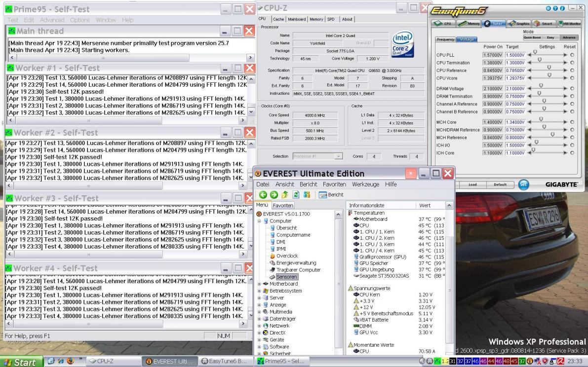Image resolution: width=588 pixels, height=367 pixels.
Task: Open the EVEREST Favoriten menu
Action: (x=334, y=184)
